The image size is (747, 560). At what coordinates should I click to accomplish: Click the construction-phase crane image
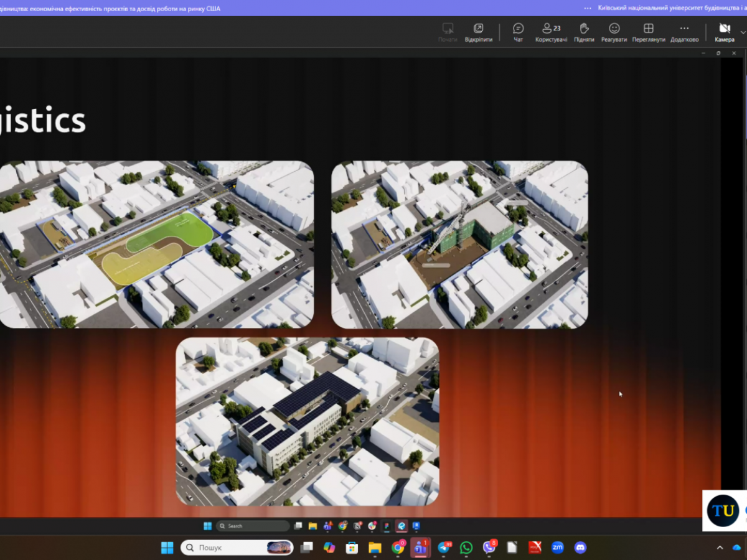(x=459, y=244)
